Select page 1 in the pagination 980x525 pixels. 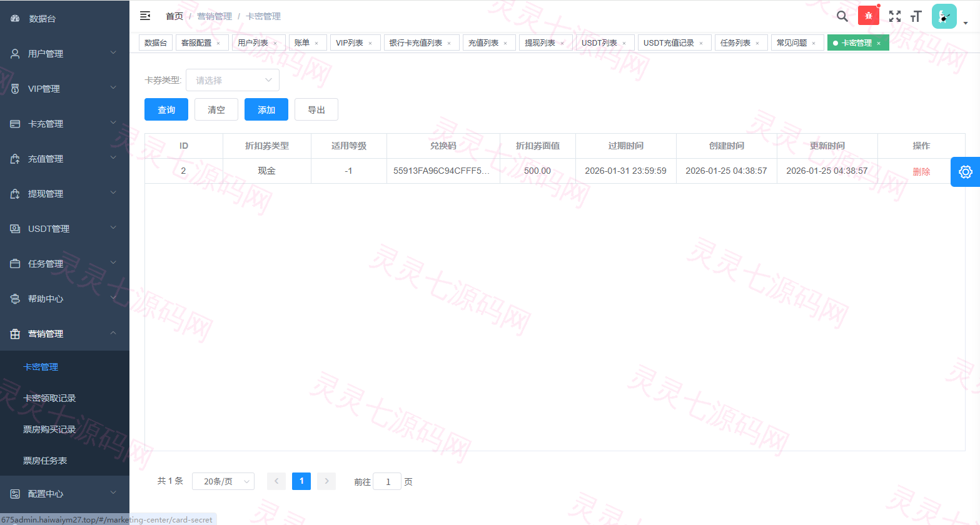point(301,481)
